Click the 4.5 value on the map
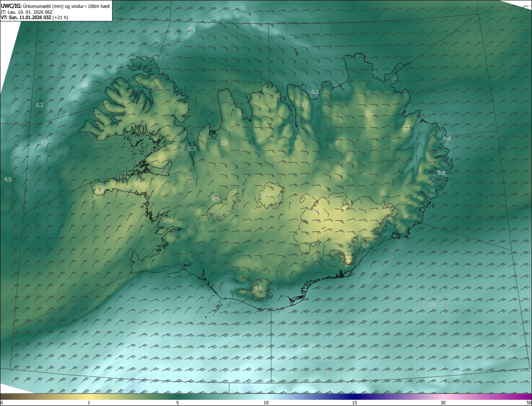 7,179
